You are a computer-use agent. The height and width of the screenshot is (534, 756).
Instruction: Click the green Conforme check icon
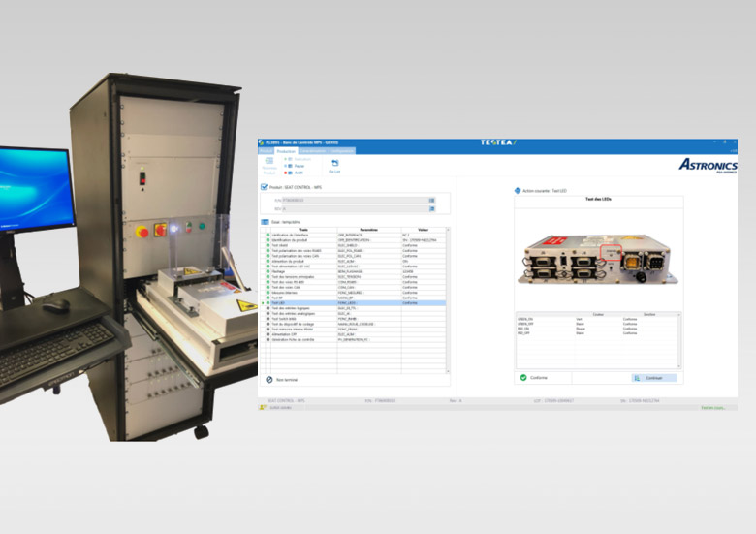pos(523,377)
